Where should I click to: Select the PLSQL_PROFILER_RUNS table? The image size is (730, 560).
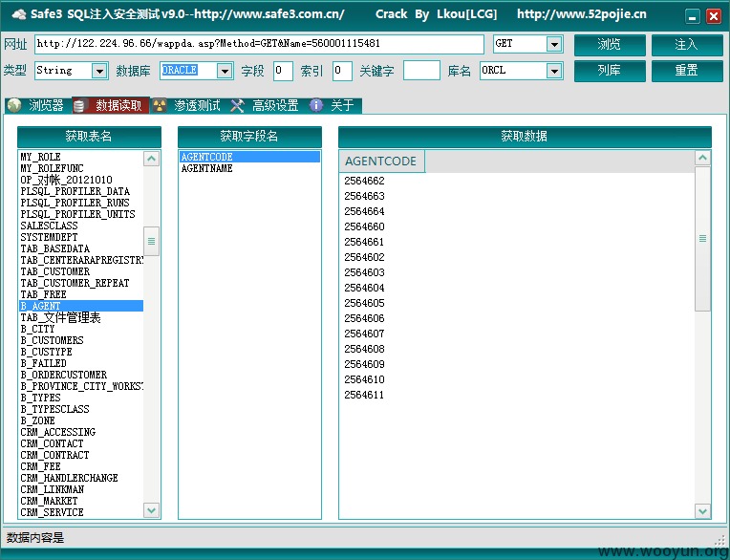point(81,203)
